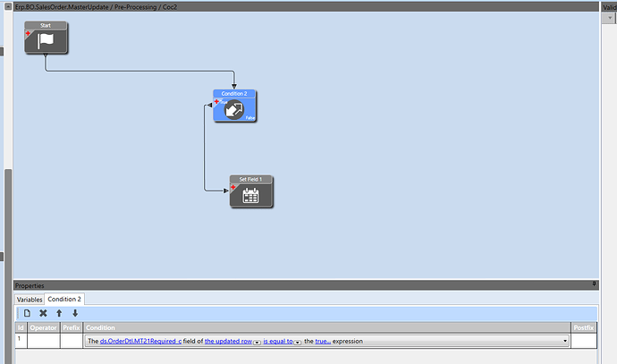Click the Operator column header
The image size is (617, 364).
[43, 328]
